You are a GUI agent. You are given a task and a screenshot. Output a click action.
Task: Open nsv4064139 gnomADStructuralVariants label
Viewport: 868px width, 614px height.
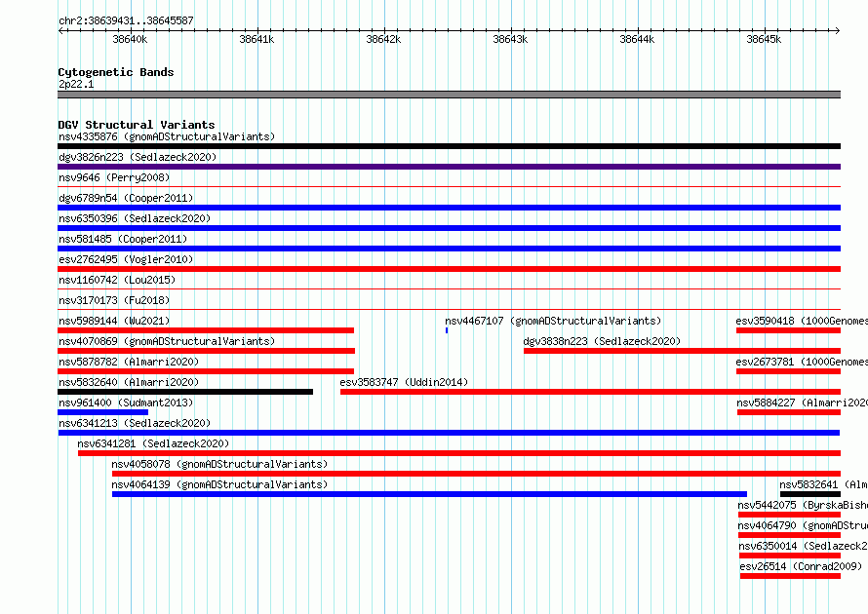(x=219, y=484)
